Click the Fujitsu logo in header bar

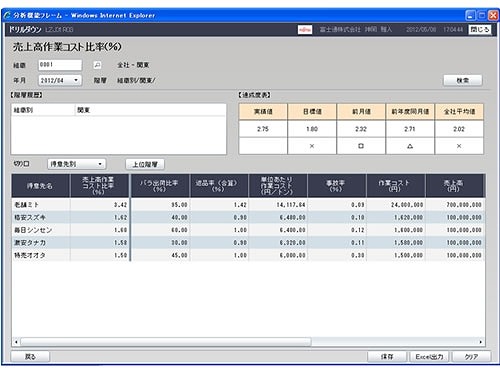tap(305, 29)
